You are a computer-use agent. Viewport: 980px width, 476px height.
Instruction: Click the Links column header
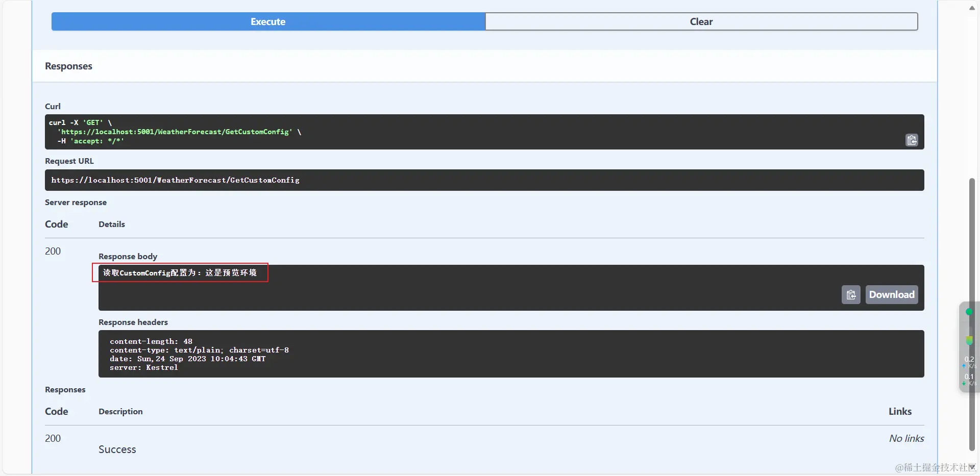point(900,411)
